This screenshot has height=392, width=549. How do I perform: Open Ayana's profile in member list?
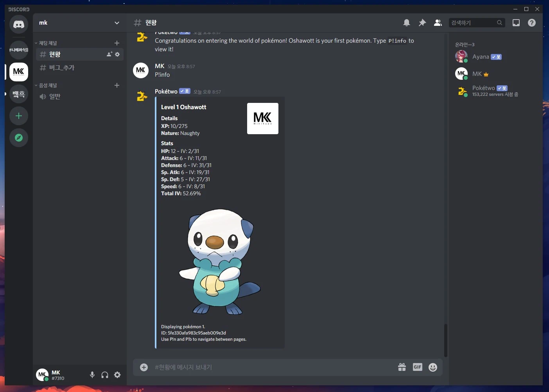[496, 57]
